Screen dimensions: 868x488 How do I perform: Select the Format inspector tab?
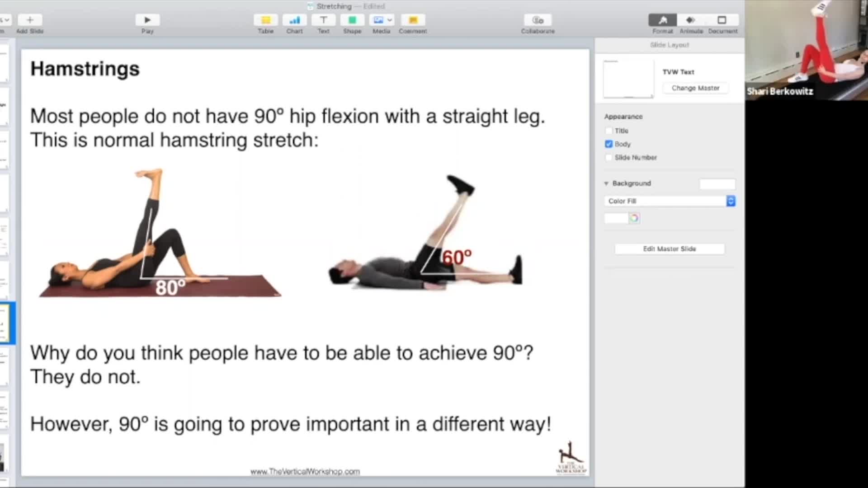coord(662,20)
